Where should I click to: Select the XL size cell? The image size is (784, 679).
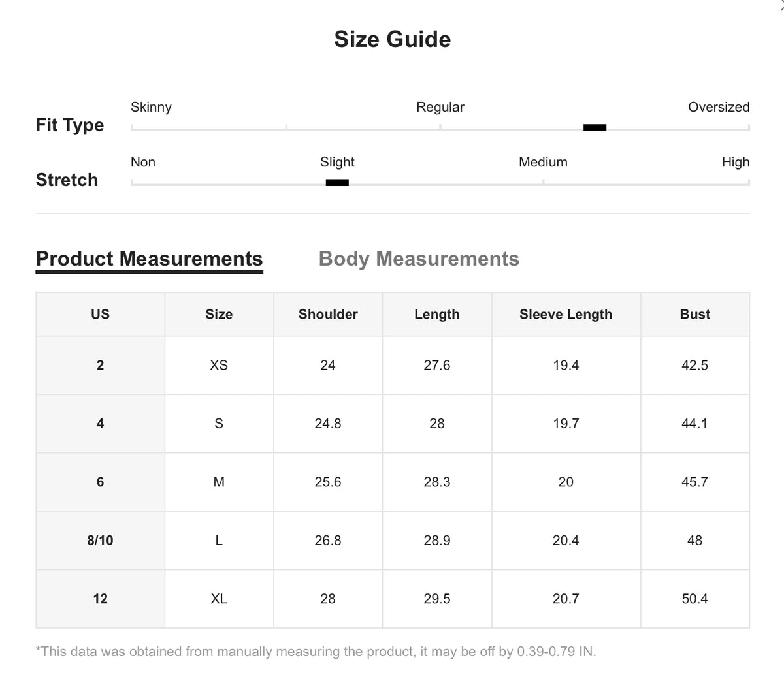tap(219, 599)
